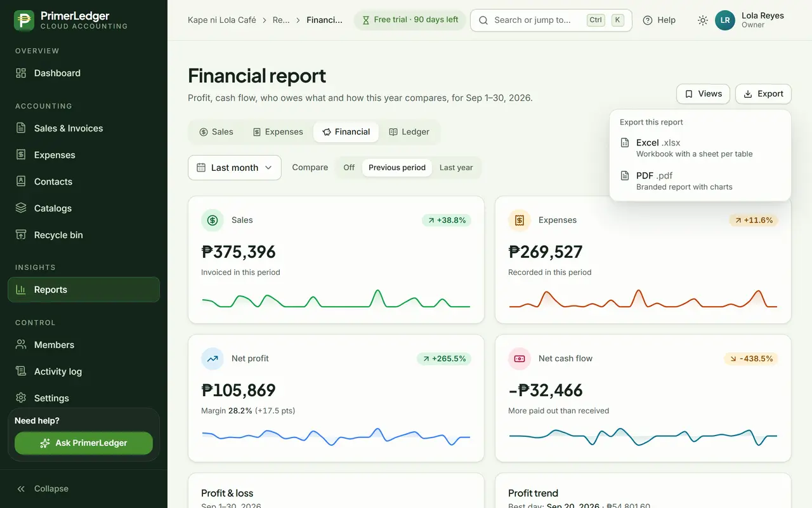Click the Settings gear icon
812x508 pixels.
click(21, 398)
